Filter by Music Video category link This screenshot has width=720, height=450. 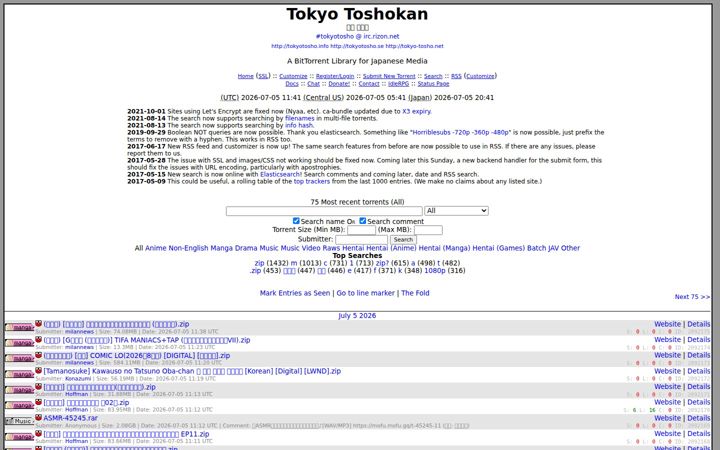(300, 248)
